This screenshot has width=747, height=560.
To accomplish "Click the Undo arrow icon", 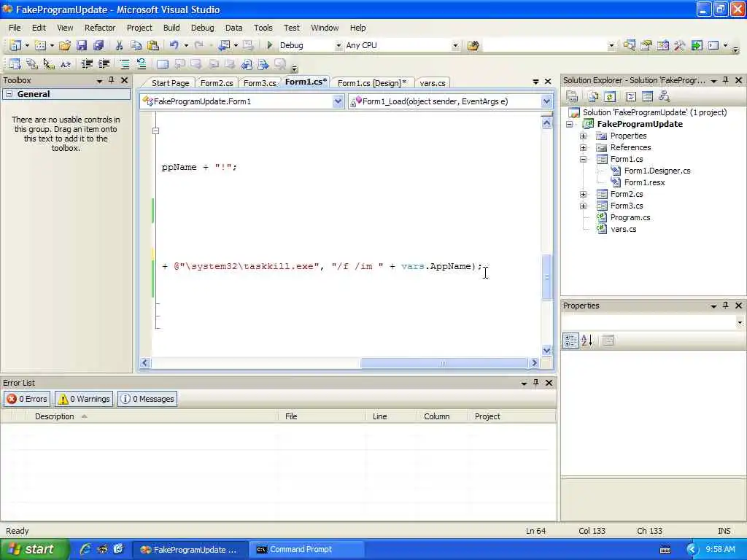I will point(174,45).
